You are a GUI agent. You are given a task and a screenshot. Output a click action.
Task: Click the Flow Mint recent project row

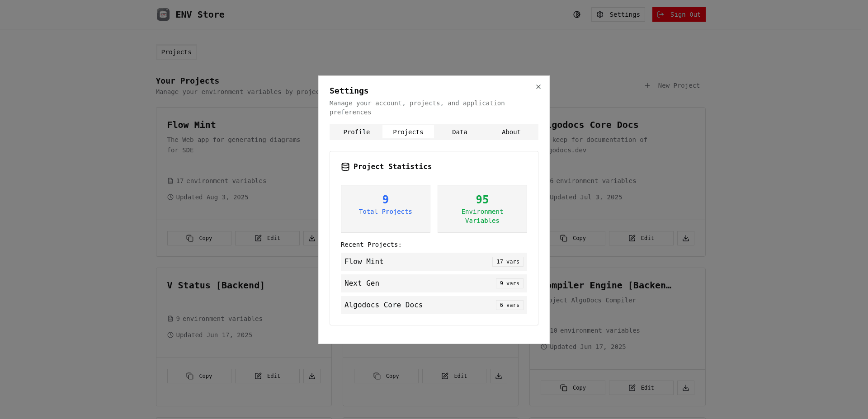[434, 262]
